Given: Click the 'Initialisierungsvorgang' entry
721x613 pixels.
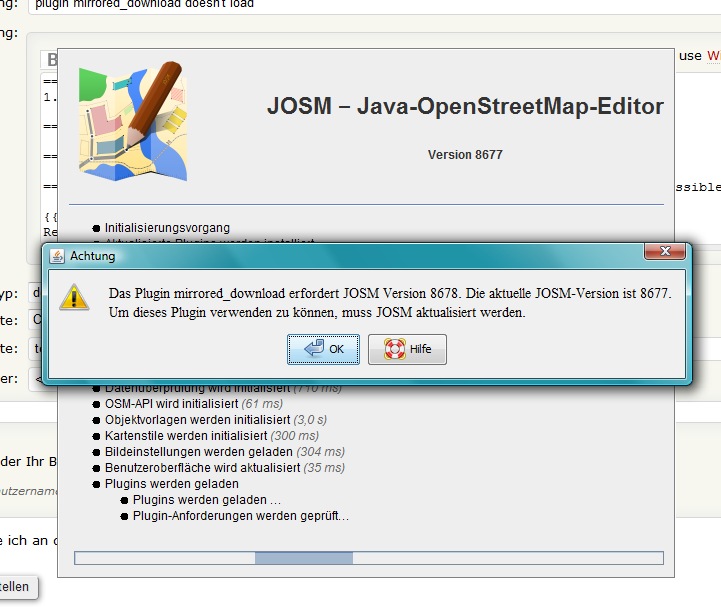Looking at the screenshot, I should (167, 228).
